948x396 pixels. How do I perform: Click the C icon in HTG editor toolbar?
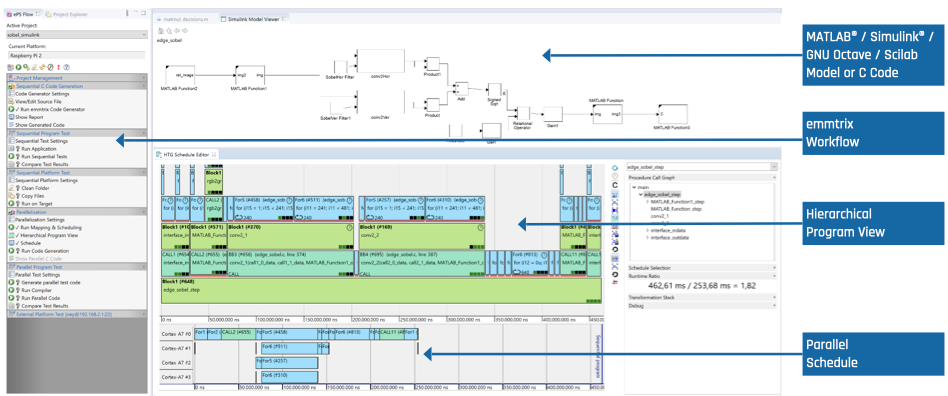tap(615, 185)
